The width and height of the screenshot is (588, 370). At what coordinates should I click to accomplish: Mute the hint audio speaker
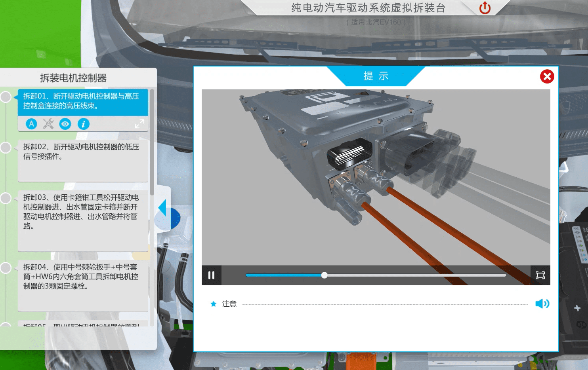pos(542,304)
